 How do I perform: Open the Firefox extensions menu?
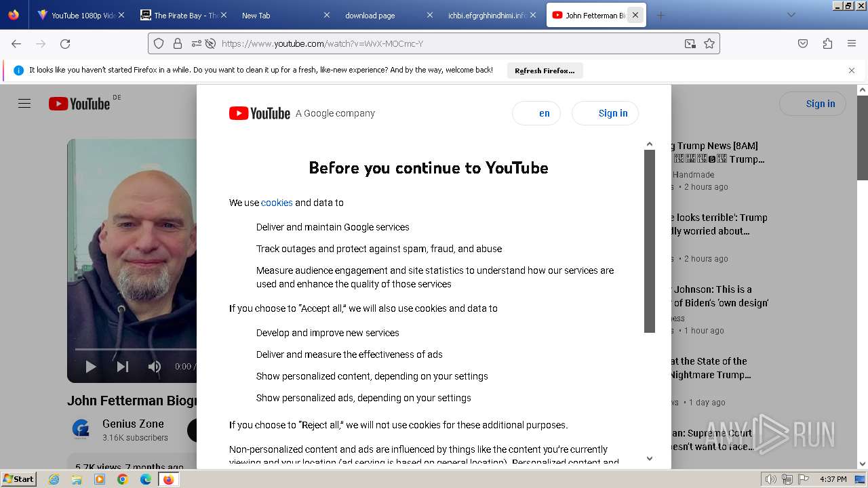coord(827,43)
